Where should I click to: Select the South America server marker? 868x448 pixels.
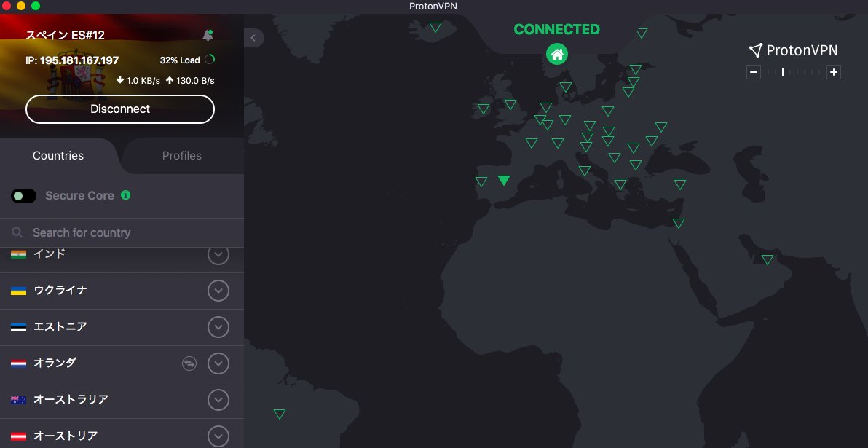point(280,414)
